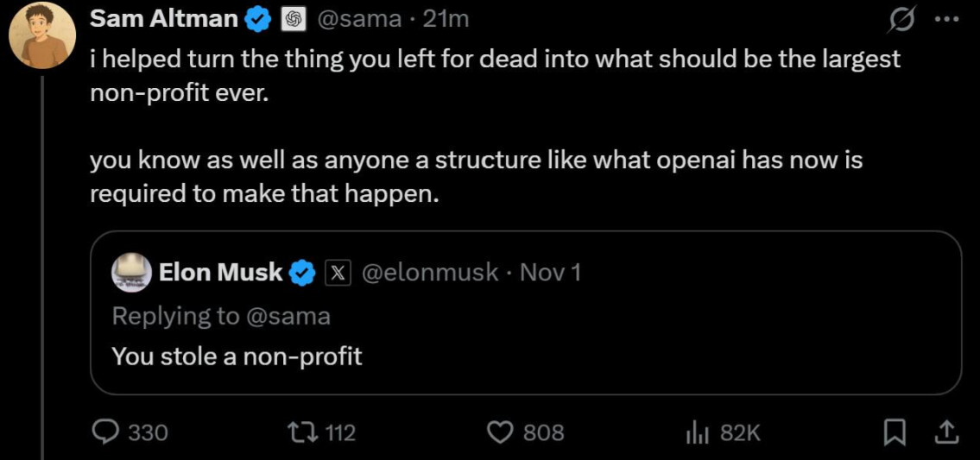Click the @sama handle

coord(361,19)
